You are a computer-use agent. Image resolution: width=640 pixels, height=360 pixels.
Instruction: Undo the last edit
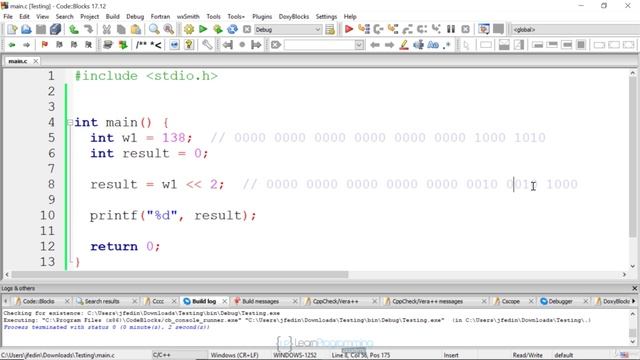[x=74, y=29]
